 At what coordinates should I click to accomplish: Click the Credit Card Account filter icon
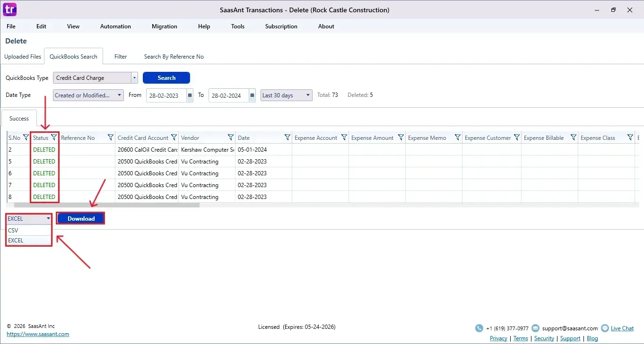tap(174, 138)
